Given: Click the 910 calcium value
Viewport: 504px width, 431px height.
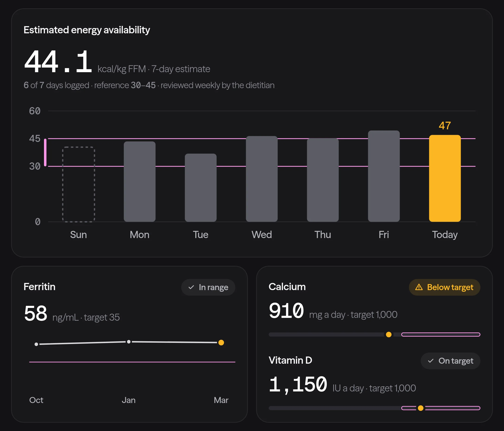Looking at the screenshot, I should [286, 311].
